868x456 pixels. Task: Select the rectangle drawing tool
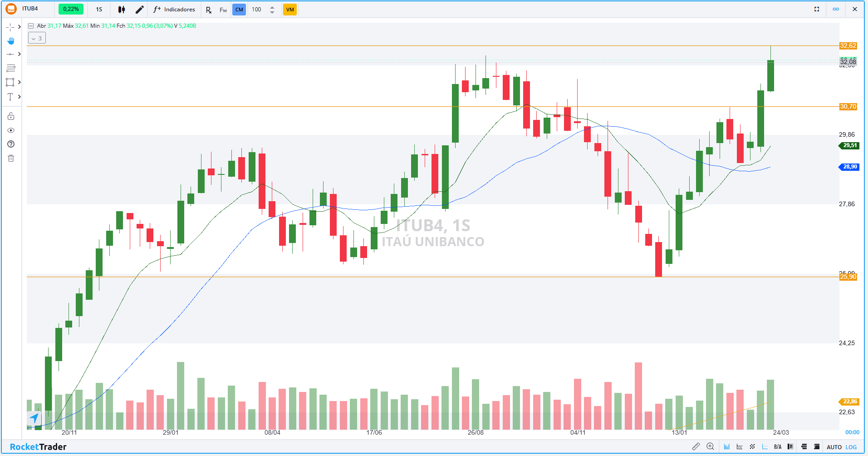point(11,82)
